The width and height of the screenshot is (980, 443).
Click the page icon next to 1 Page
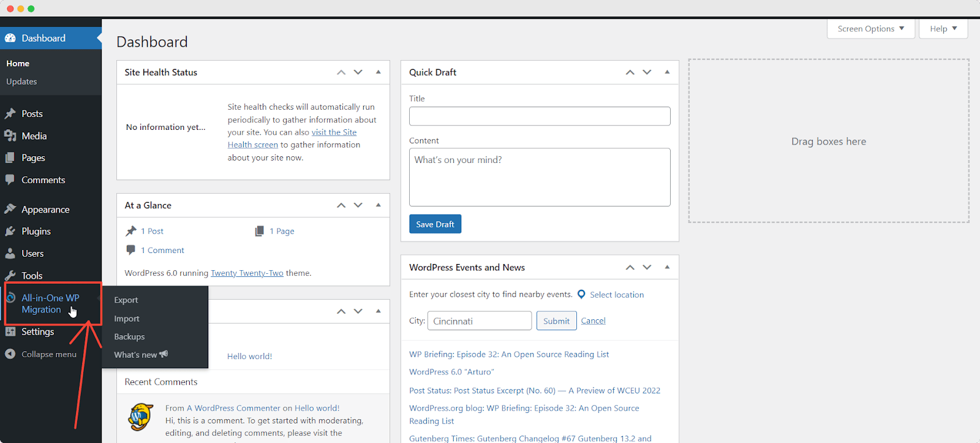coord(260,231)
